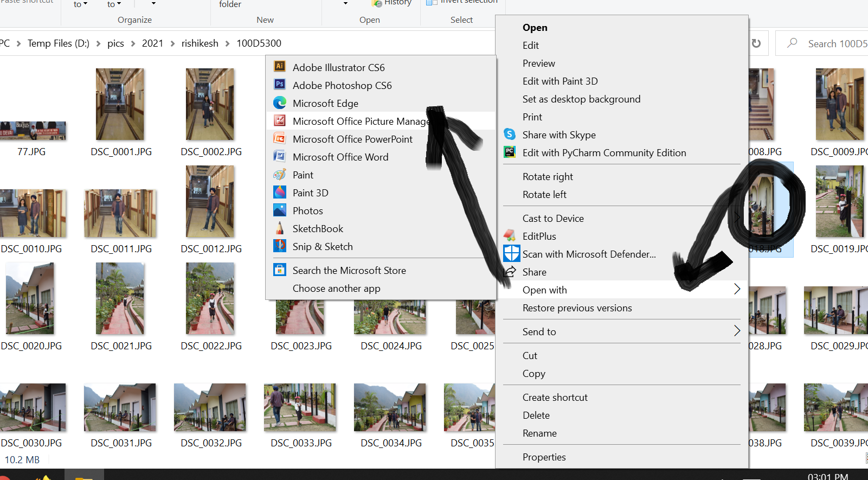
Task: Choose the Paint 3D icon
Action: pos(280,192)
